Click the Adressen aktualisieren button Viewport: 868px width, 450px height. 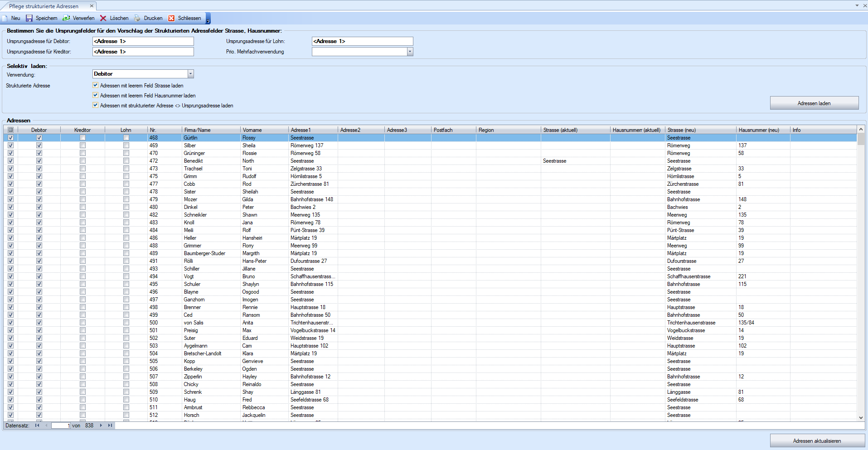click(x=817, y=440)
